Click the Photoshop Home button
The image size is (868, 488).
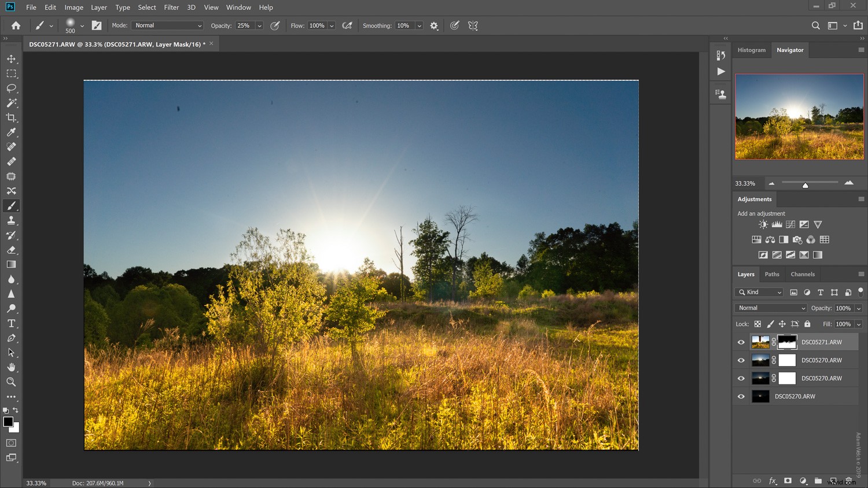coord(15,25)
